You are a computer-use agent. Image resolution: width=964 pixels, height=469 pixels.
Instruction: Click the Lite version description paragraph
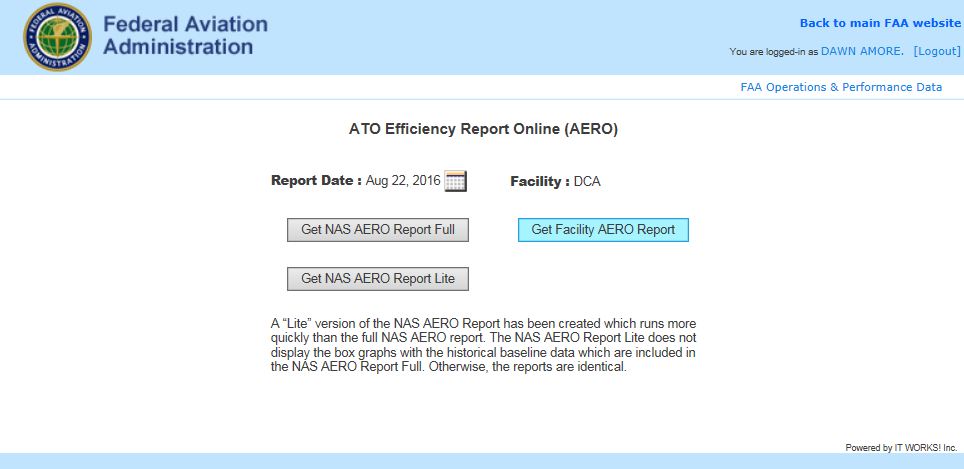tap(483, 345)
